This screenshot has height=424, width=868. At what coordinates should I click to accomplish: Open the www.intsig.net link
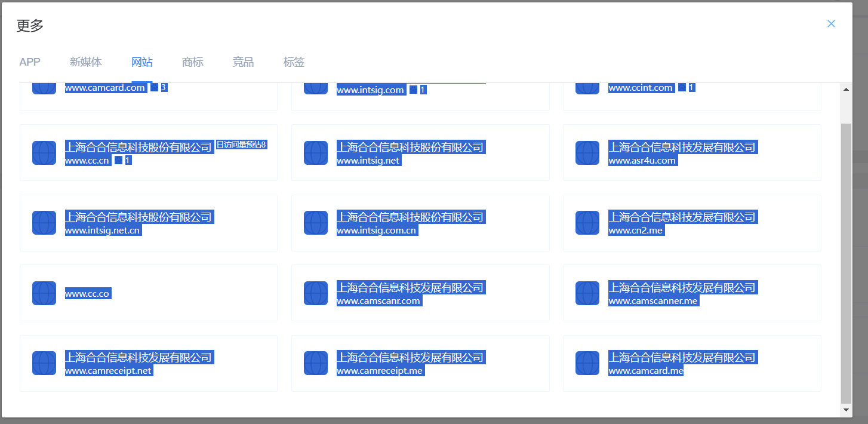point(368,161)
